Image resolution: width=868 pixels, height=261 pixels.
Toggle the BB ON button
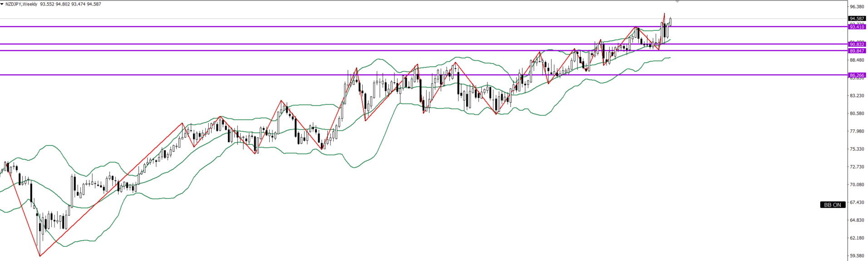click(833, 205)
